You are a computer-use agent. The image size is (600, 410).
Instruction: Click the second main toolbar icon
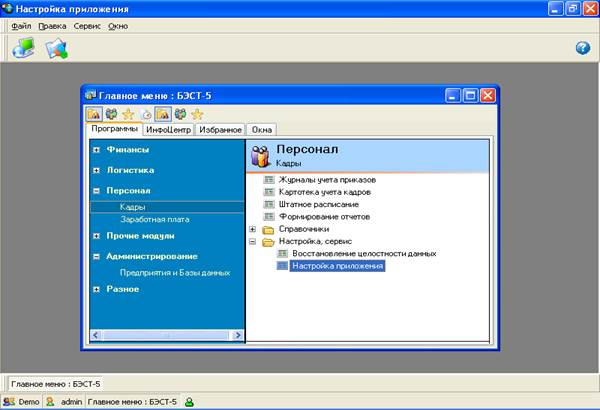coord(56,48)
